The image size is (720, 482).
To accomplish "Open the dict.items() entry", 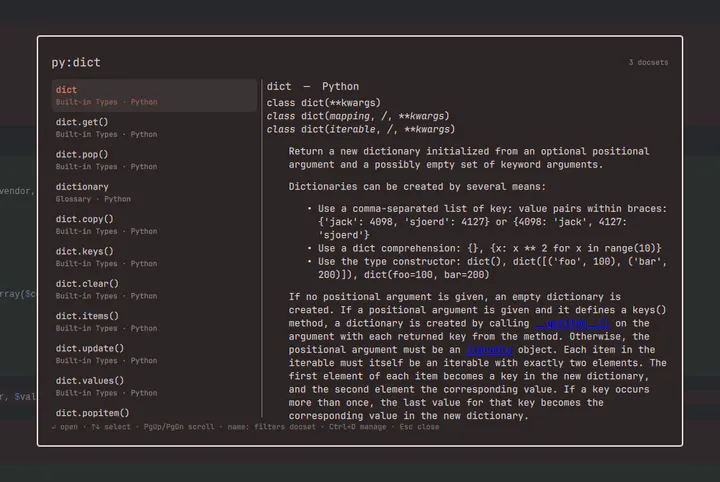I will pos(154,322).
